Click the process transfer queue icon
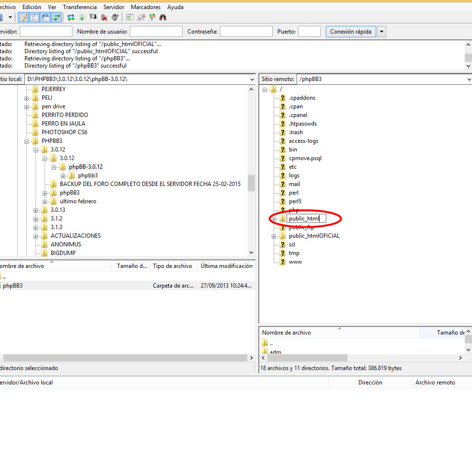472x476 pixels. point(82,17)
